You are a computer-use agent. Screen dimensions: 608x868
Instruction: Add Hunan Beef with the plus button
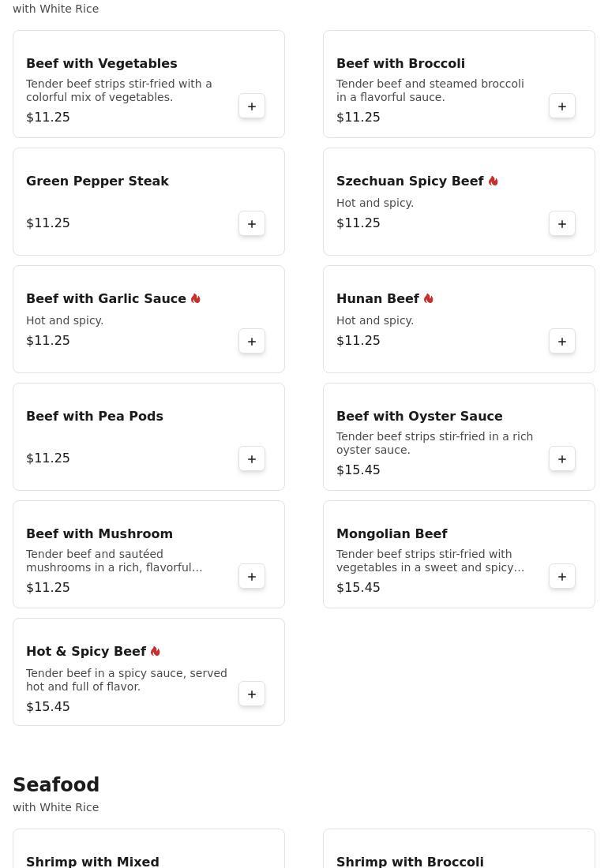tap(562, 342)
